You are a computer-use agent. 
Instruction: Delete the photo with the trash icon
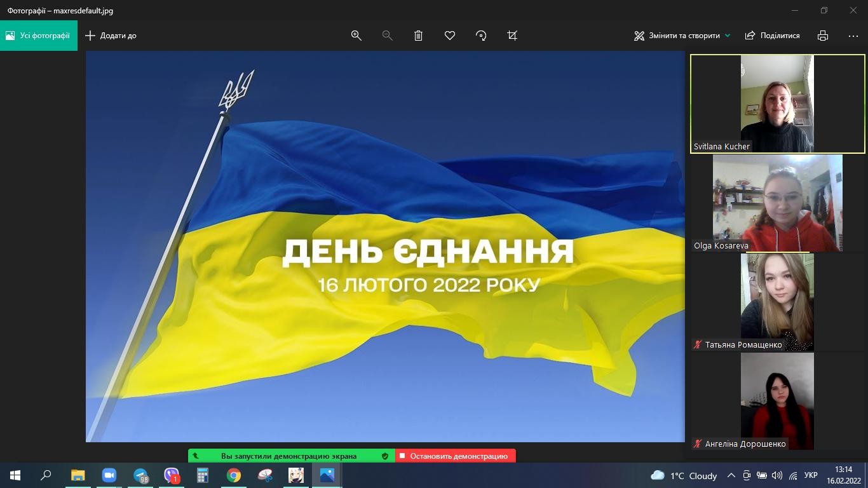pyautogui.click(x=418, y=36)
